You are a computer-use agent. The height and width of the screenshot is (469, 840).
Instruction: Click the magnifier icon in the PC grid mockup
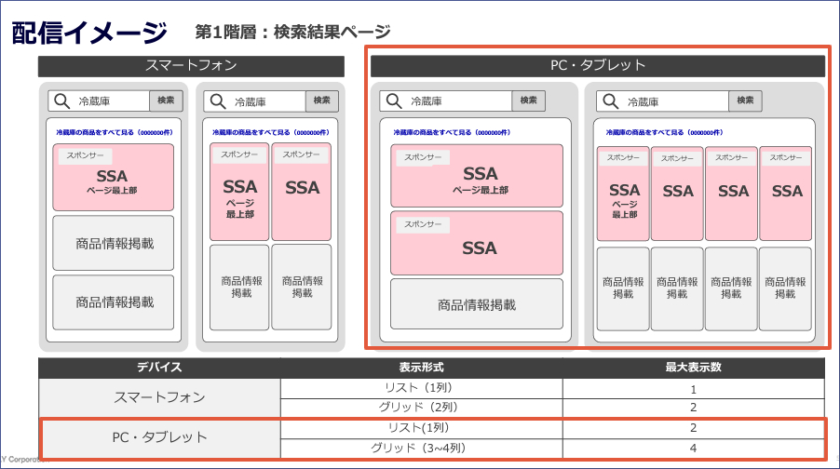[x=610, y=101]
